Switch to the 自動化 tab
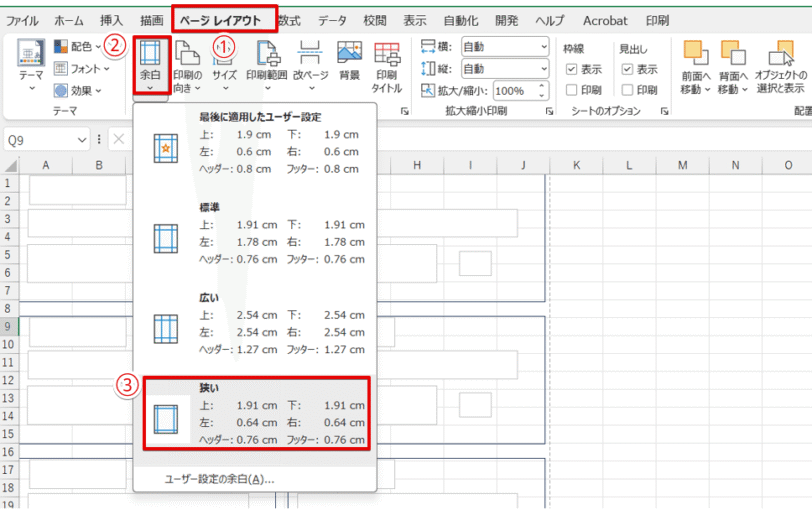The height and width of the screenshot is (515, 812). [x=460, y=21]
